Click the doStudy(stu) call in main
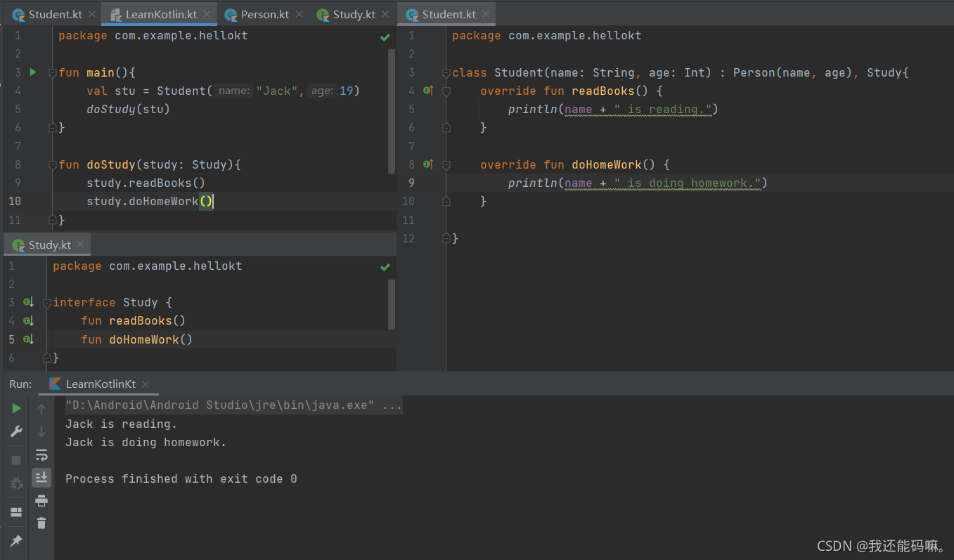Image resolution: width=954 pixels, height=560 pixels. 128,109
